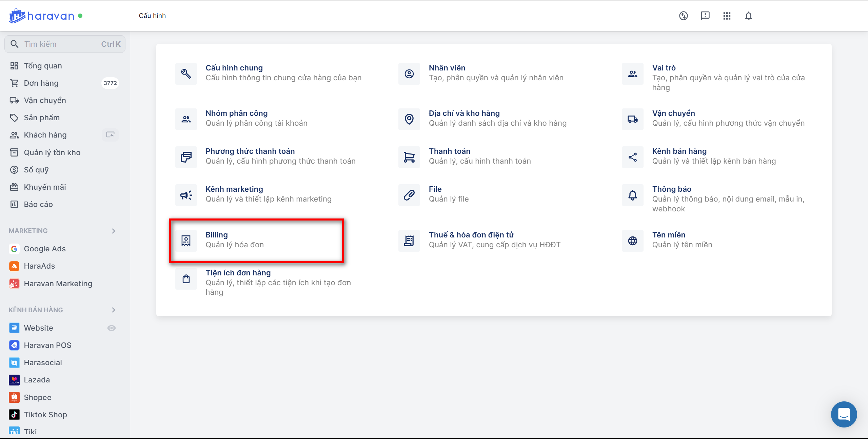Open Đơn hàng in the sidebar

pos(41,83)
